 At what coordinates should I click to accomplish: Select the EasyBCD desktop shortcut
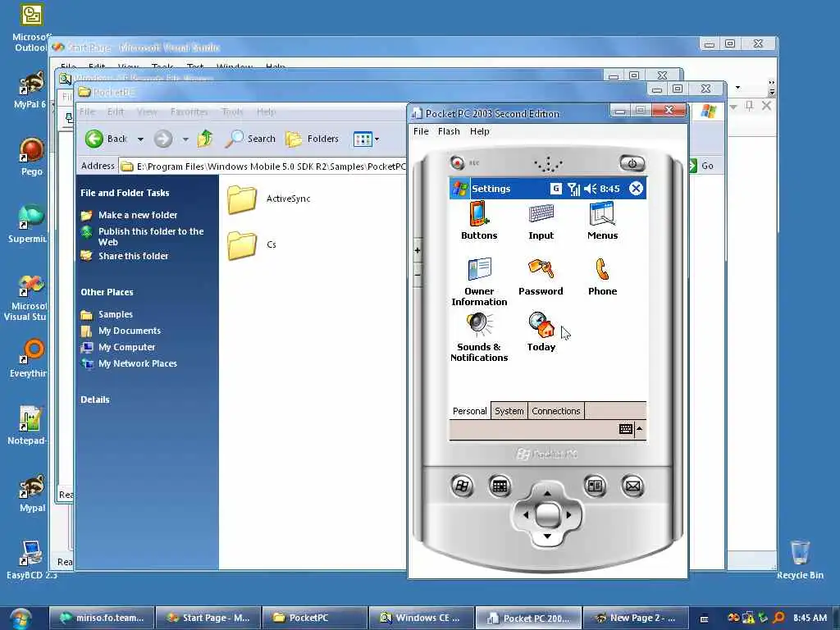tap(31, 559)
